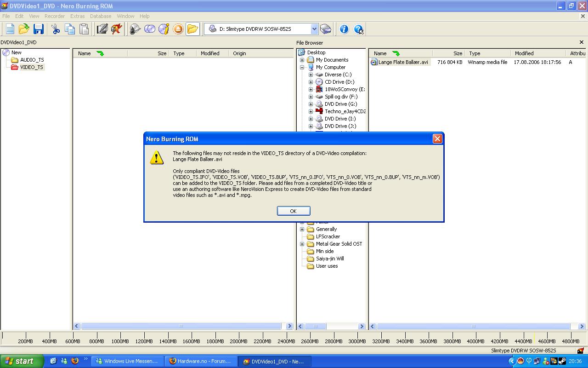
Task: Collapse the My Computer tree node
Action: [x=302, y=67]
